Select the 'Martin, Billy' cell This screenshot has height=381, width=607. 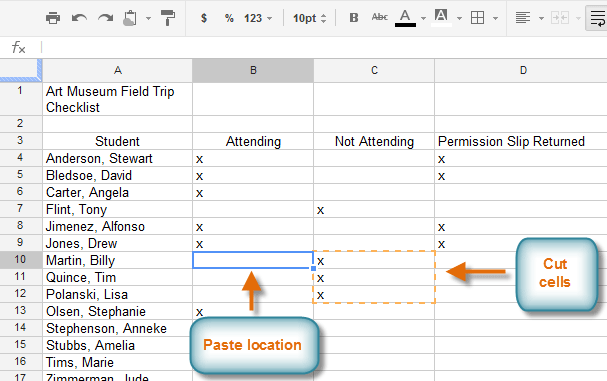117,260
